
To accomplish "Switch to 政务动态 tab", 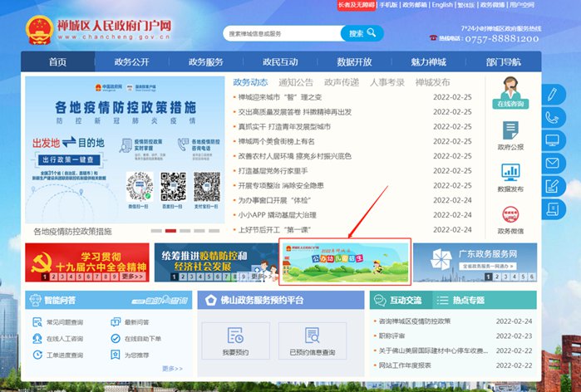I will (x=250, y=82).
